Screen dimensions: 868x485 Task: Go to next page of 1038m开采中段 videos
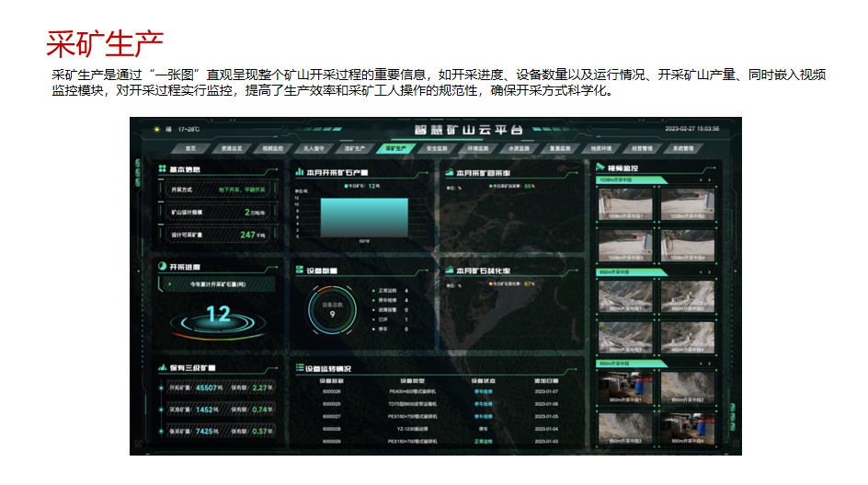[710, 180]
